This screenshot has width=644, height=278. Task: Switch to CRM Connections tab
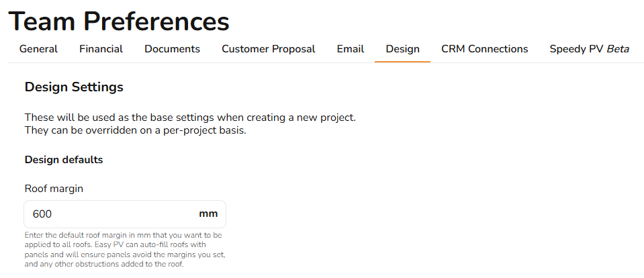point(485,49)
